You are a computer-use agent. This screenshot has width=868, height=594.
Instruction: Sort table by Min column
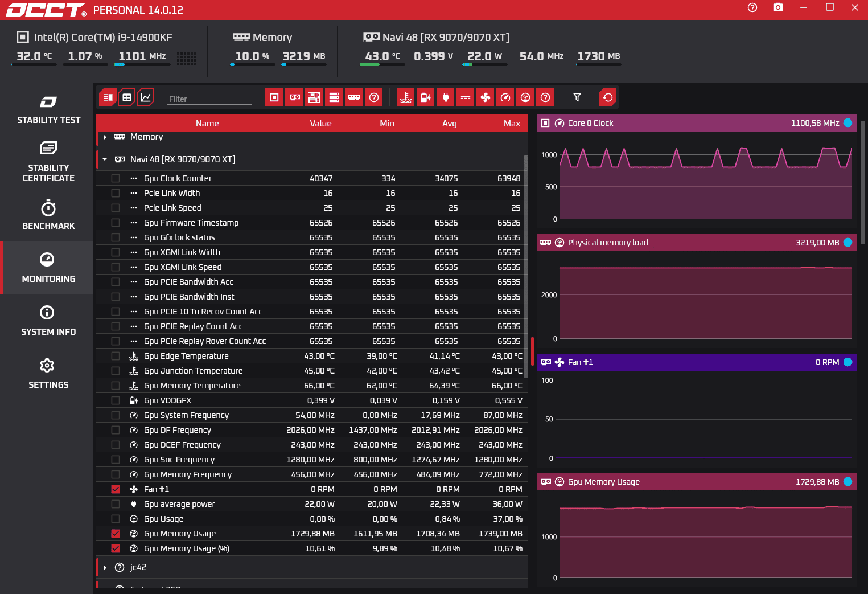[387, 123]
